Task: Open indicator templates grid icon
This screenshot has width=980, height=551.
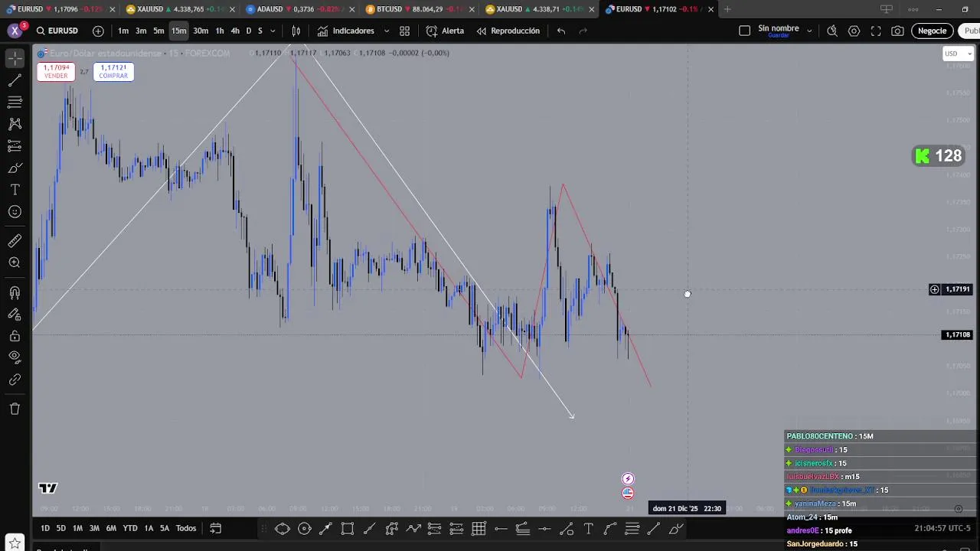Action: point(404,31)
